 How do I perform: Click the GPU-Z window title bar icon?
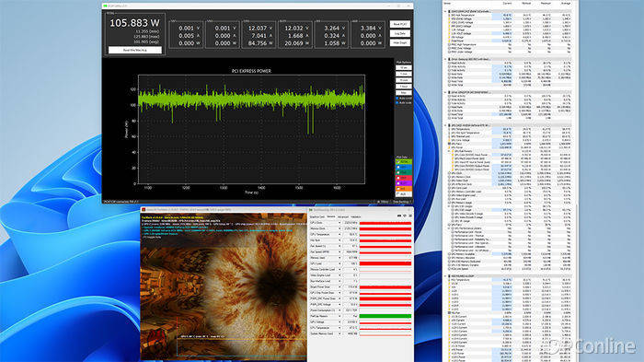pyautogui.click(x=311, y=210)
